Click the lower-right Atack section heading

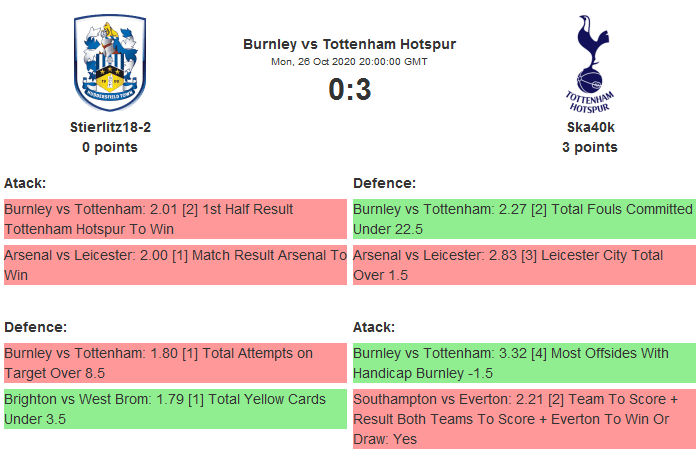[374, 327]
